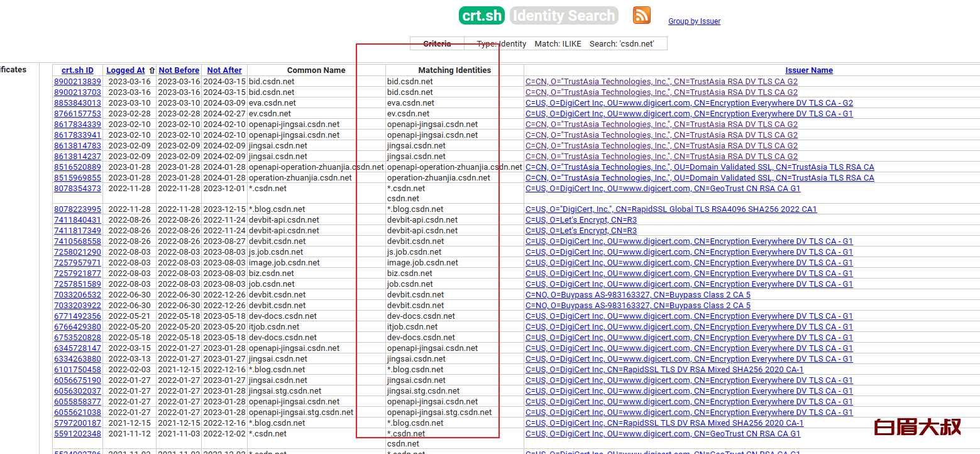
Task: Open certificate ID 8078223995
Action: pyautogui.click(x=77, y=209)
